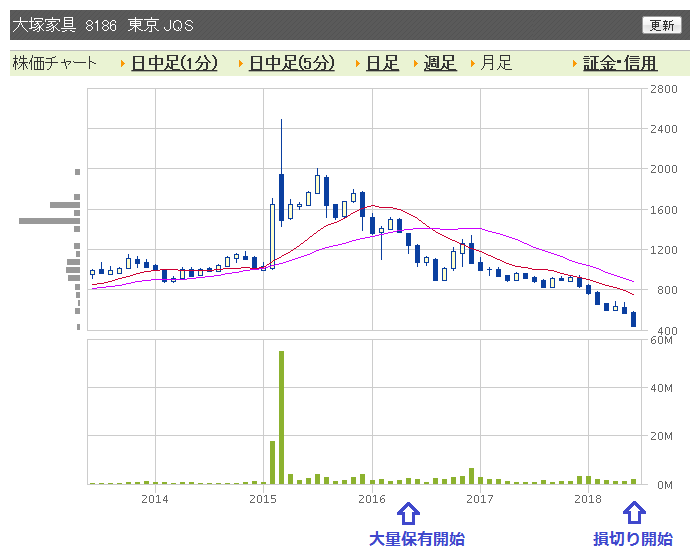The image size is (697, 560).
Task: Click the 2015 year label on the axis
Action: [x=263, y=499]
